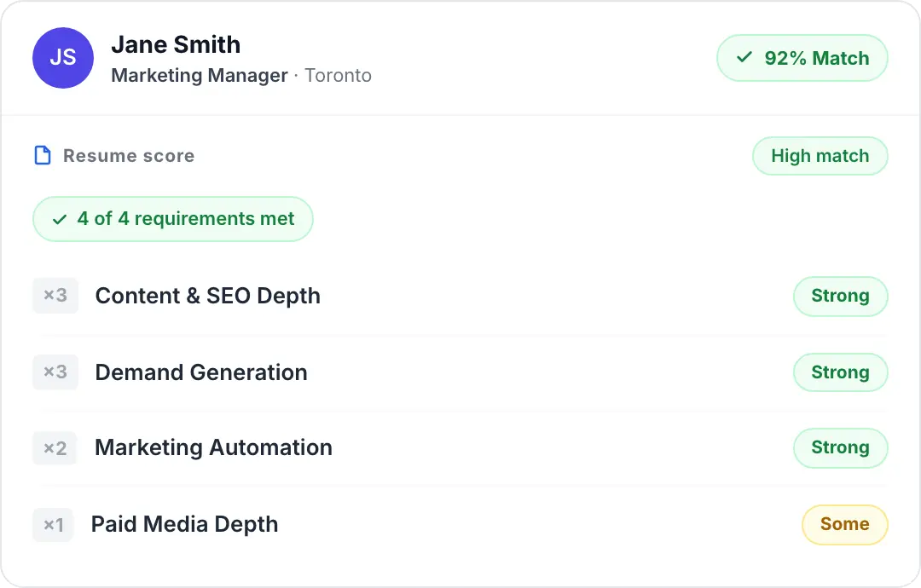Click the Strong badge for Demand Generation
921x588 pixels.
(x=840, y=372)
